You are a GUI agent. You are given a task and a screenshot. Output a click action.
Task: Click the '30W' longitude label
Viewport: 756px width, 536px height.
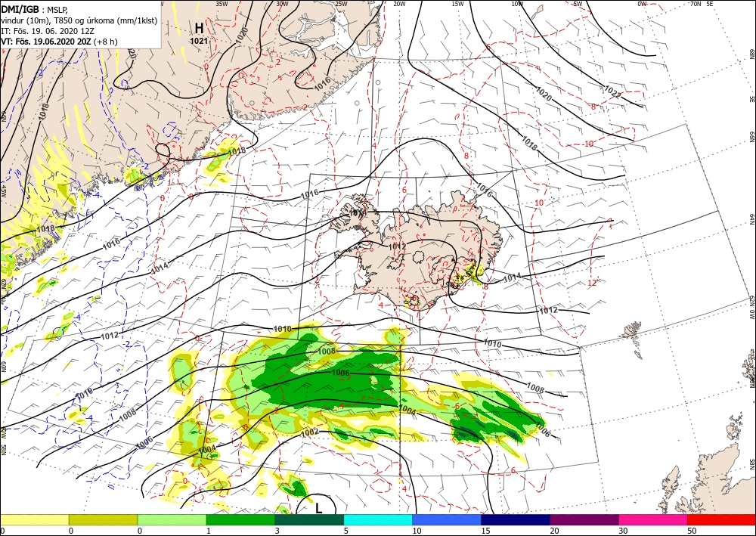(283, 4)
